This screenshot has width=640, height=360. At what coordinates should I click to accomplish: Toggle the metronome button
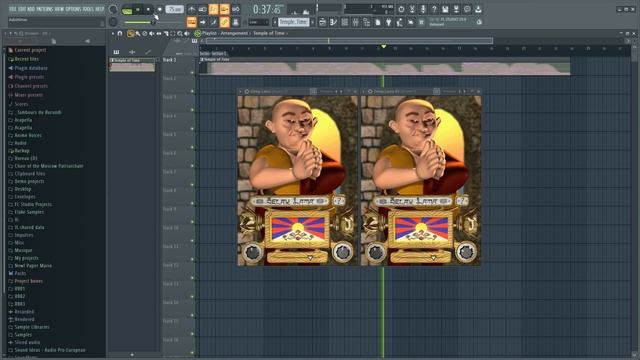pos(191,9)
